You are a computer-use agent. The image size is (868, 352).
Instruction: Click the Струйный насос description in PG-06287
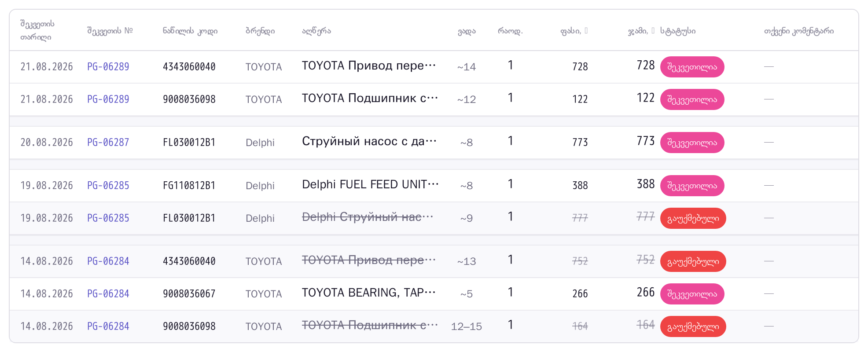369,141
